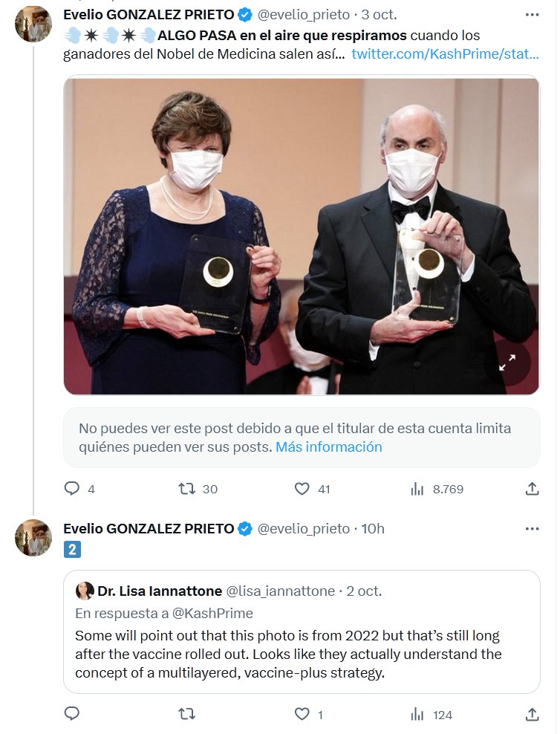Image resolution: width=560 pixels, height=734 pixels.
Task: Share the second post from 10h ago
Action: (x=532, y=714)
